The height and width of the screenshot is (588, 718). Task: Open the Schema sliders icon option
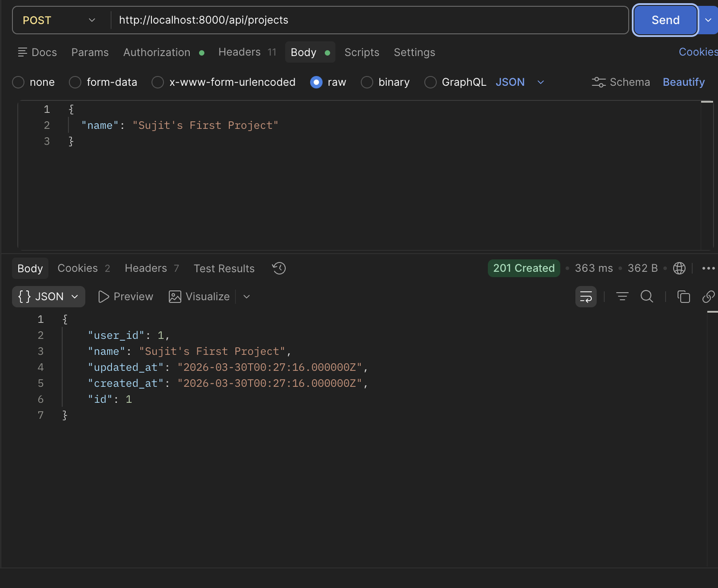pos(621,82)
